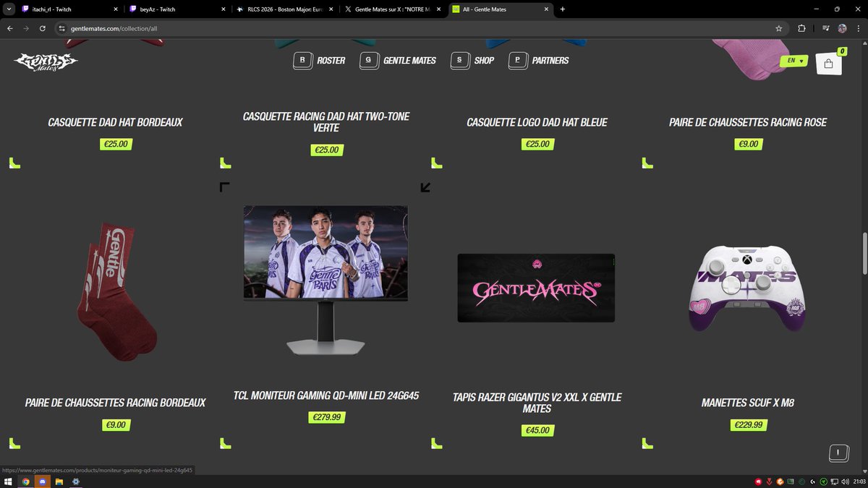Click €25.00 price under Logo Dad Hat Bleue
The height and width of the screenshot is (488, 868).
[x=537, y=144]
